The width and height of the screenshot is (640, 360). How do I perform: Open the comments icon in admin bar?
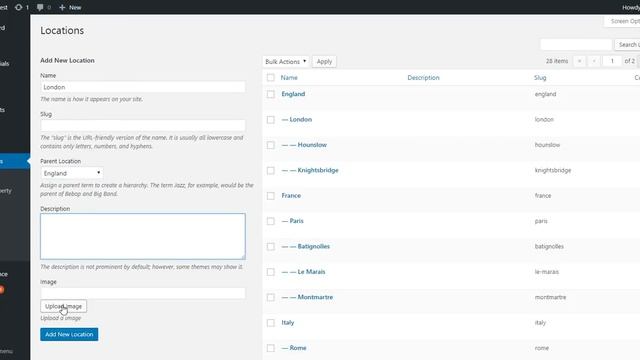(x=44, y=7)
